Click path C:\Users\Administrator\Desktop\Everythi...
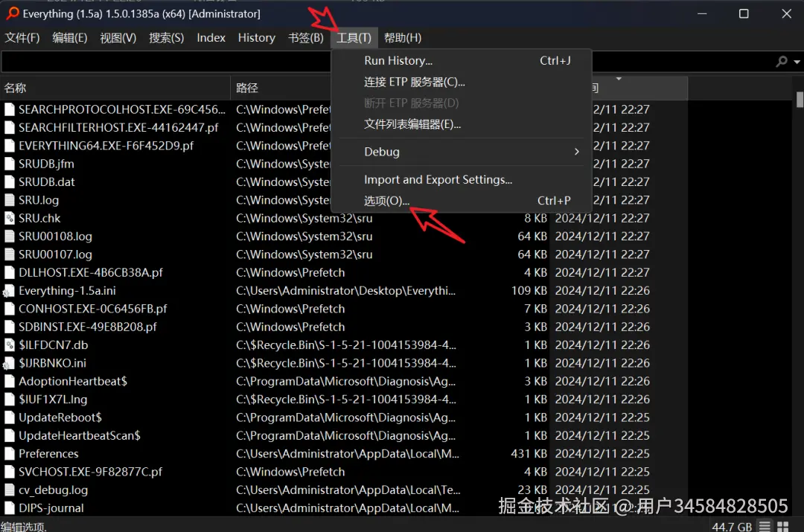Image resolution: width=804 pixels, height=532 pixels. pyautogui.click(x=345, y=291)
